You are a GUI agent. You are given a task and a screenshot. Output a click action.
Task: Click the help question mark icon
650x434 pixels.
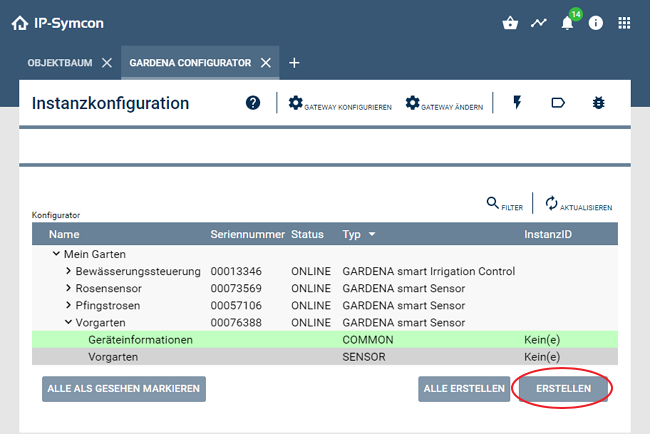[x=253, y=103]
